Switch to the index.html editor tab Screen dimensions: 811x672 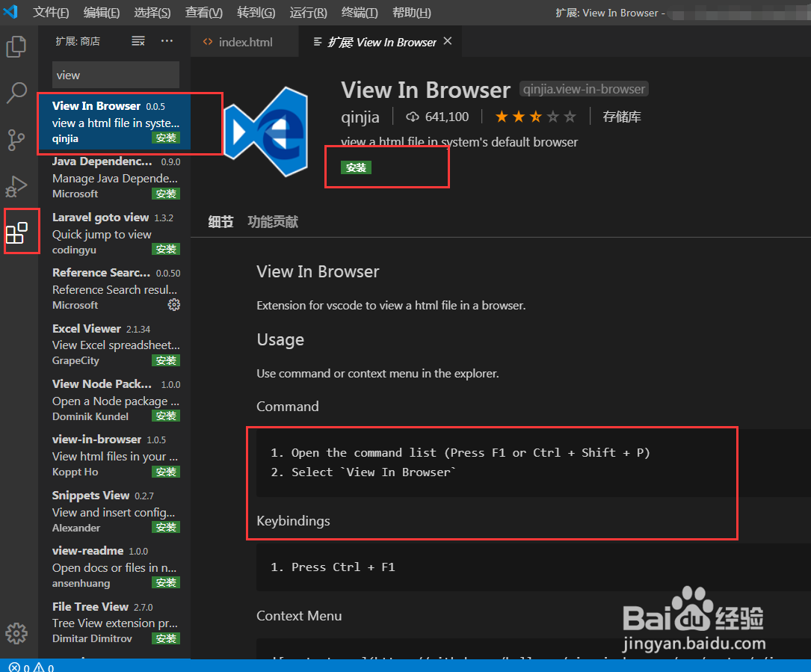(x=244, y=42)
